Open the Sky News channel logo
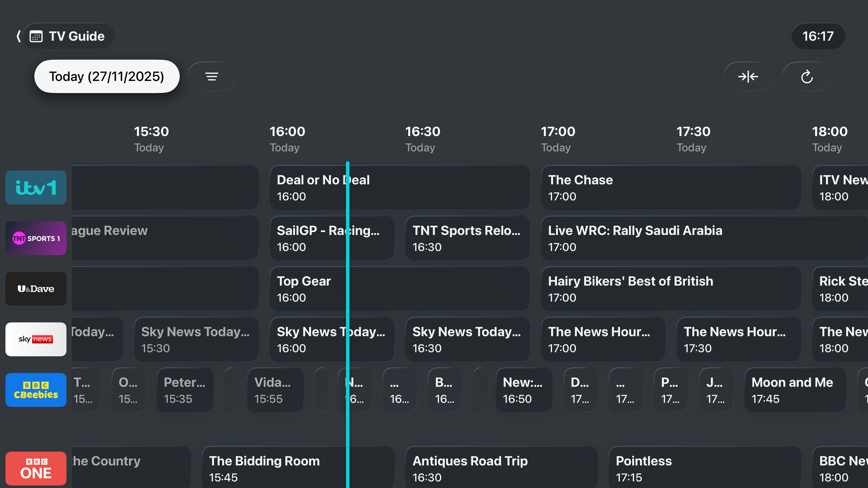 click(x=36, y=339)
